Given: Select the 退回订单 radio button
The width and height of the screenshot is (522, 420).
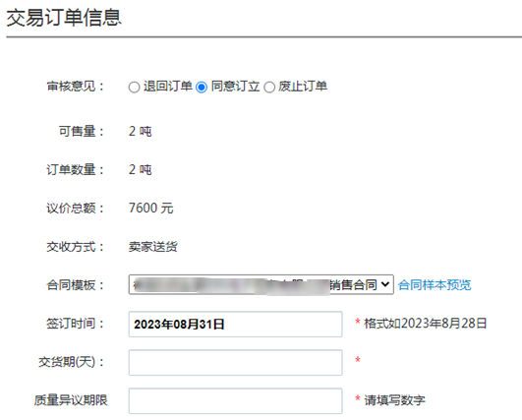Looking at the screenshot, I should (134, 88).
